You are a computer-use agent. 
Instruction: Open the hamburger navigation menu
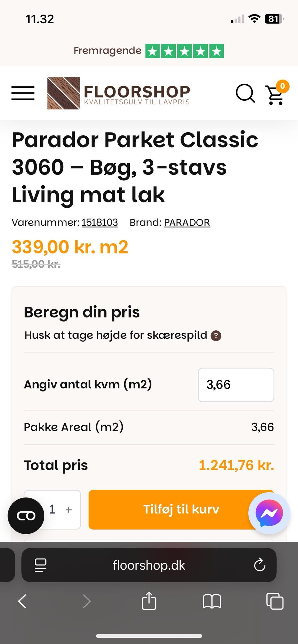(x=23, y=93)
